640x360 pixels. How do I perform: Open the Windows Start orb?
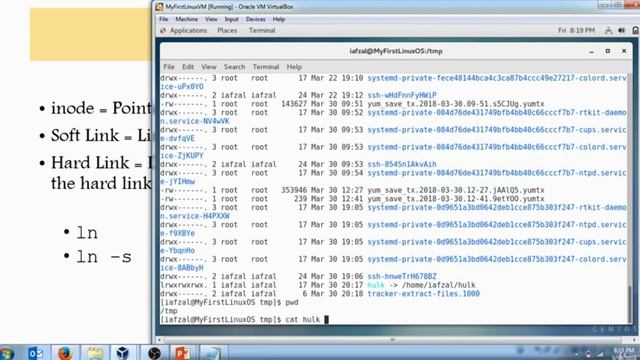(x=7, y=353)
